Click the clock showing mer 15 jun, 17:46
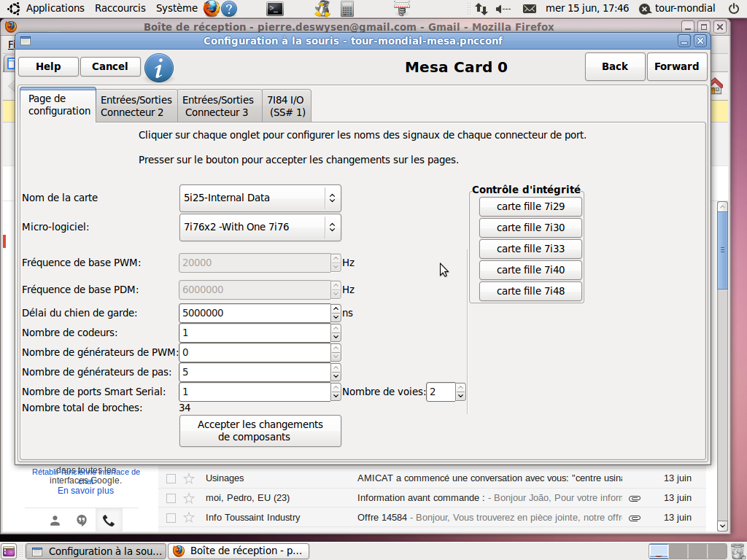The height and width of the screenshot is (560, 747). 587,9
